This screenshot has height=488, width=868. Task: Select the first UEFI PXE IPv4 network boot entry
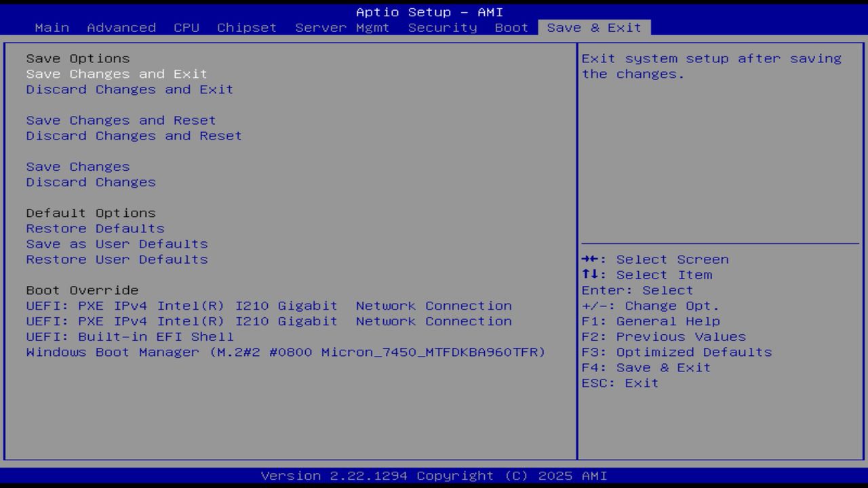click(269, 306)
